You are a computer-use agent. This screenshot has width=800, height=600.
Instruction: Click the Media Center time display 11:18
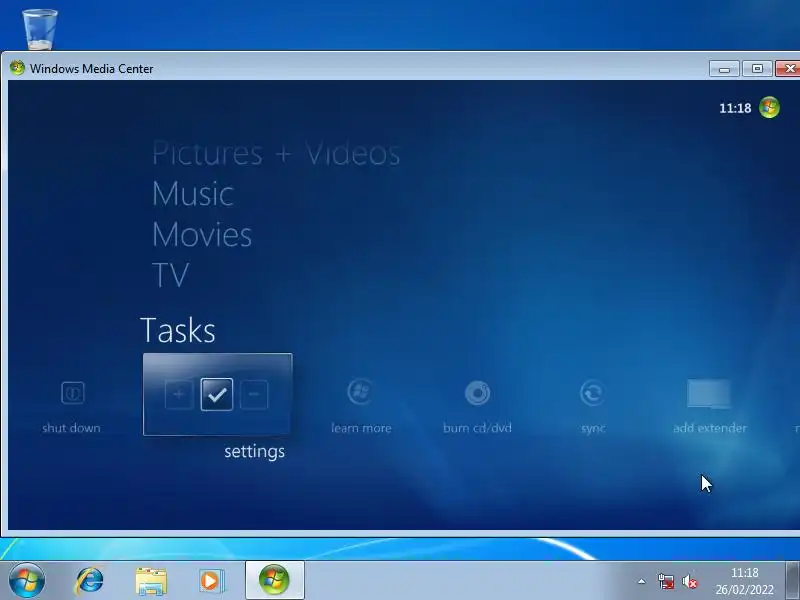(735, 108)
